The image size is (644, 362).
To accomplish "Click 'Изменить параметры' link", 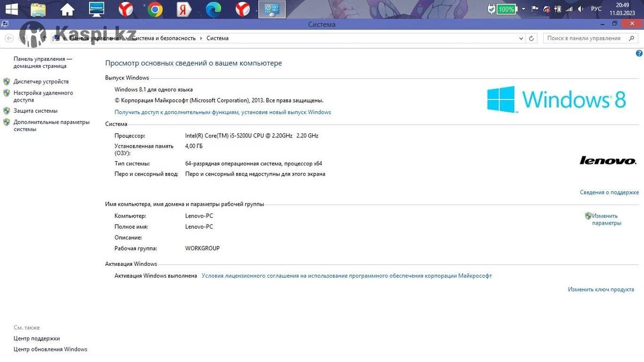I will (606, 219).
